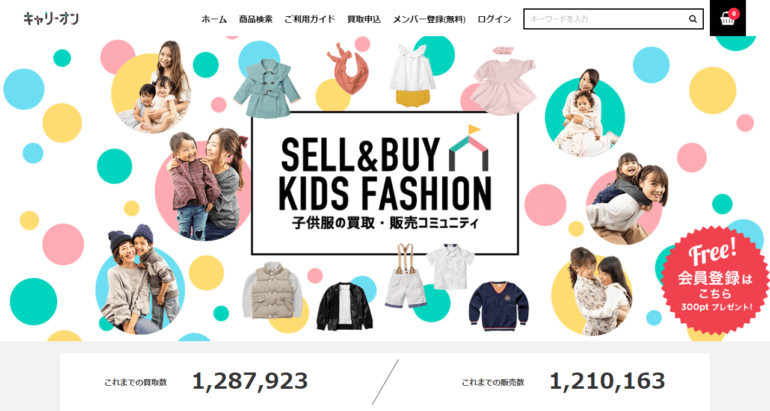
Task: Click the キャリーオン site logo
Action: click(51, 19)
